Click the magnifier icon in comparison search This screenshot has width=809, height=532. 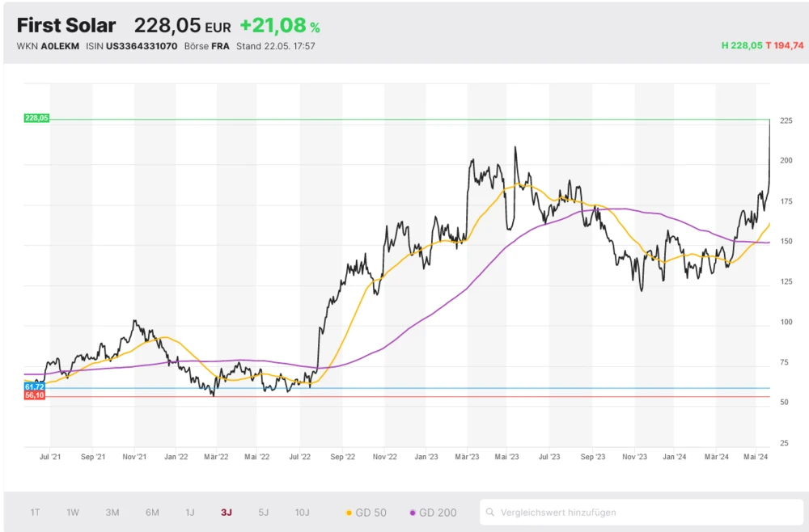490,513
